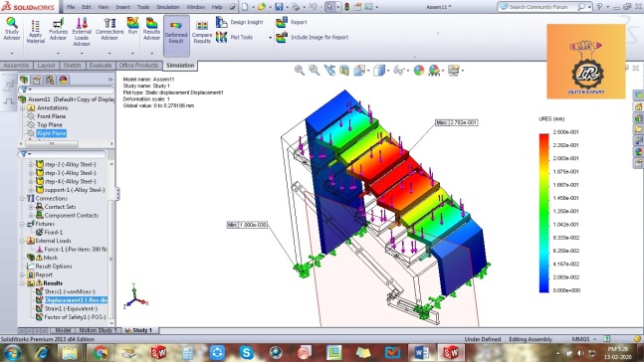Viewport: 644px width, 362px height.
Task: Open Skype from the taskbar
Action: 246,353
